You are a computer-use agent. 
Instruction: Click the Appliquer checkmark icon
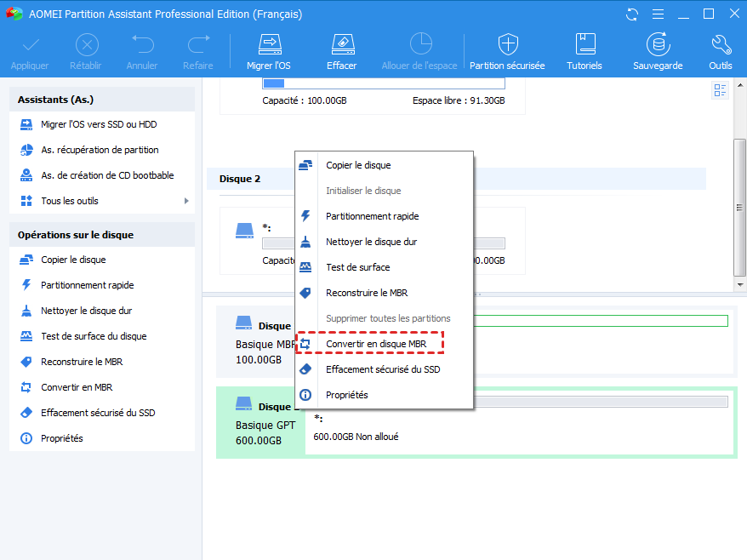[x=31, y=45]
